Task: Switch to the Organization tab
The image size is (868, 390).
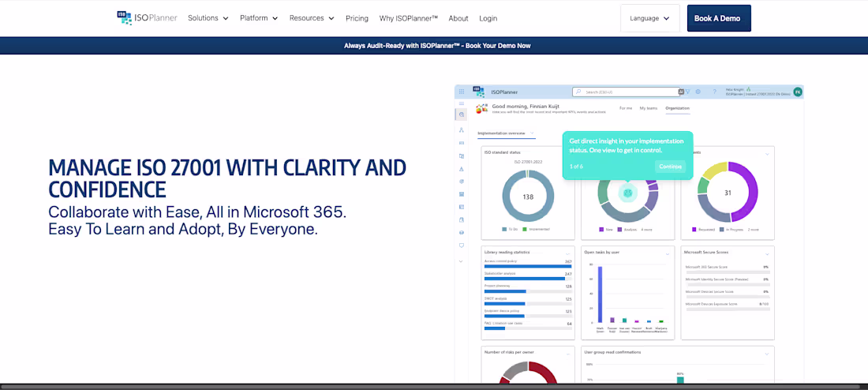Action: (x=678, y=108)
